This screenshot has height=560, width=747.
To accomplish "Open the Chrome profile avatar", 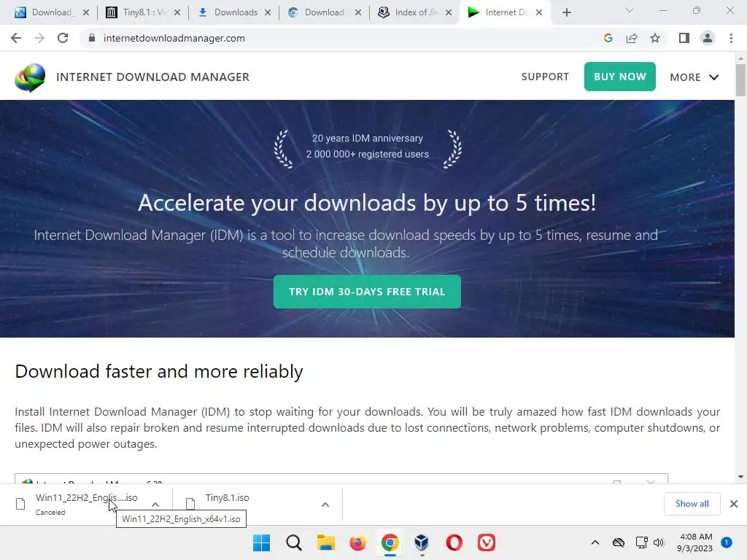I will [x=708, y=38].
